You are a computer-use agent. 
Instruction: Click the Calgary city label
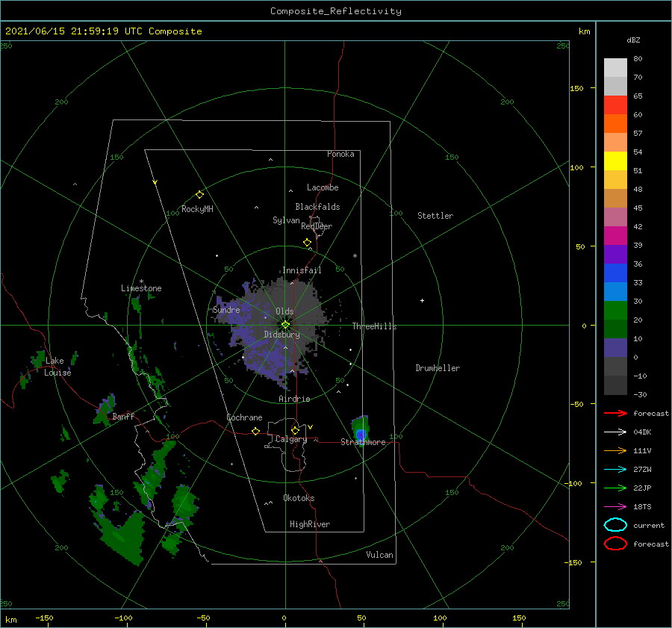tap(291, 439)
